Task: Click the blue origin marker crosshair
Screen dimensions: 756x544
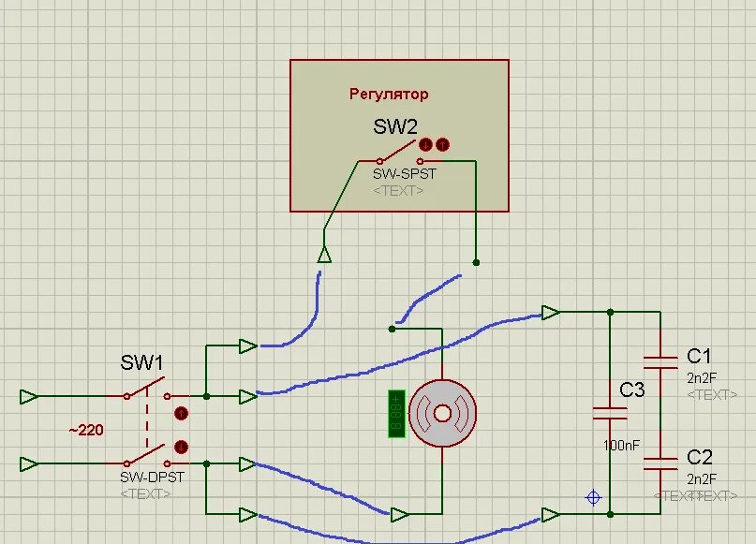Action: click(594, 497)
